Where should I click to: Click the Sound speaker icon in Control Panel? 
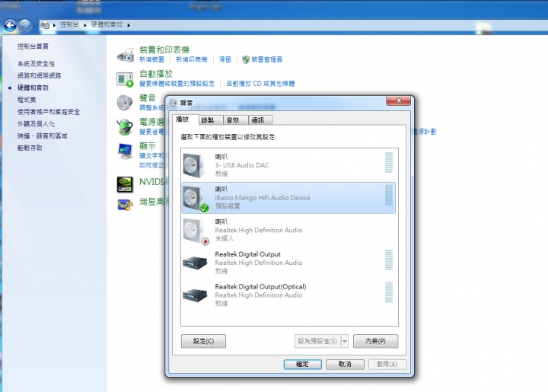[x=125, y=103]
